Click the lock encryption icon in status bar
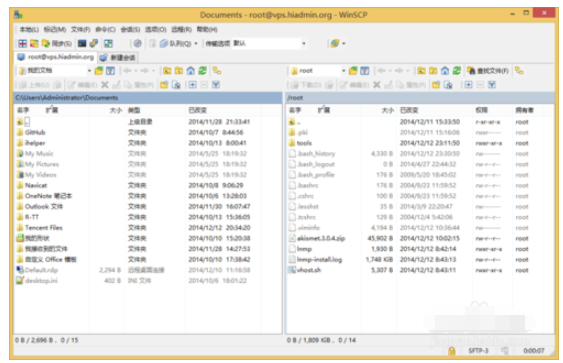 [452, 351]
